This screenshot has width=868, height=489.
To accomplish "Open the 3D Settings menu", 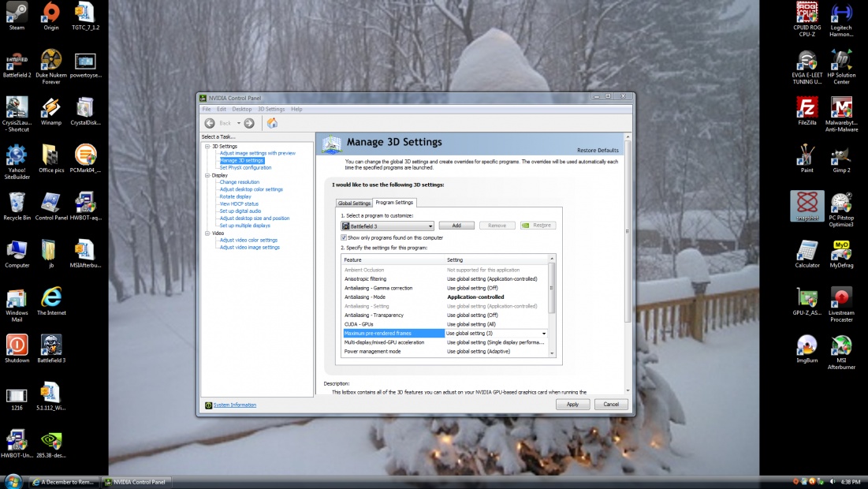I will click(270, 109).
